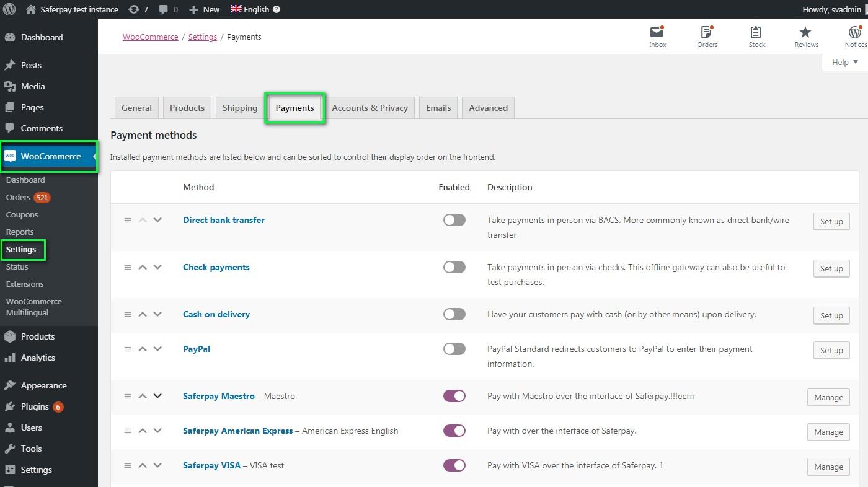Open the Accounts & Privacy tab
This screenshot has height=487, width=868.
pyautogui.click(x=370, y=108)
